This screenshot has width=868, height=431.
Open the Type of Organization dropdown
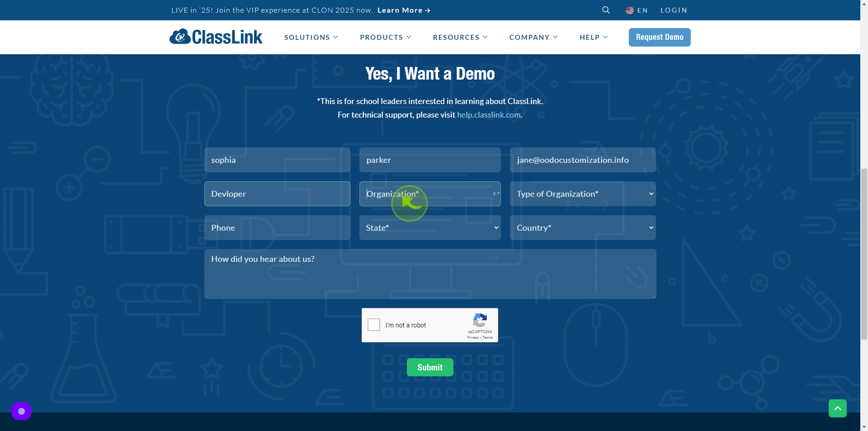click(583, 194)
